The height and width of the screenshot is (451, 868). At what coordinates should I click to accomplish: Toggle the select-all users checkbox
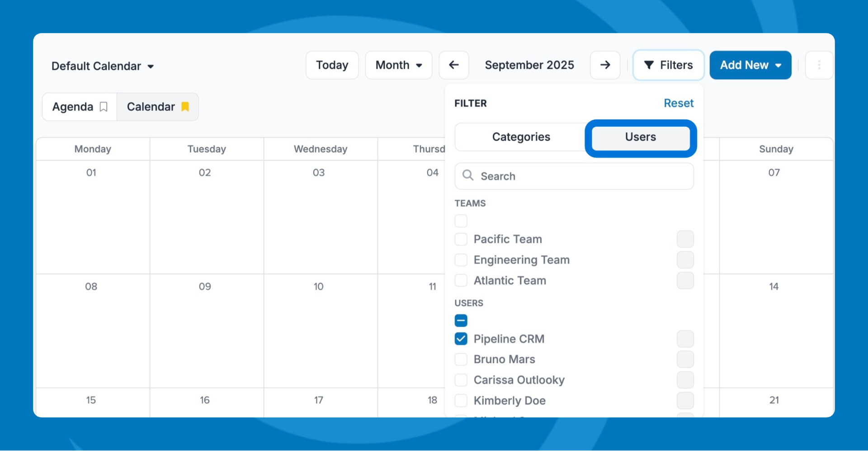pyautogui.click(x=461, y=321)
